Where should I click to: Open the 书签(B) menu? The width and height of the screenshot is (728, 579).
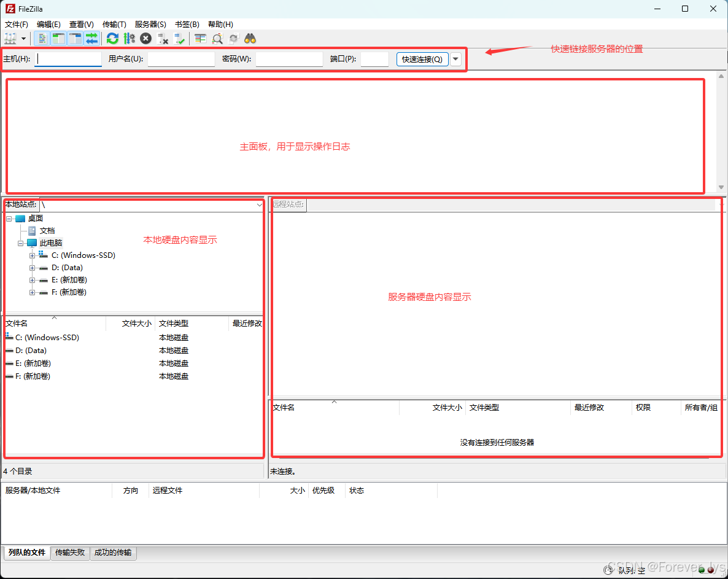pyautogui.click(x=187, y=24)
